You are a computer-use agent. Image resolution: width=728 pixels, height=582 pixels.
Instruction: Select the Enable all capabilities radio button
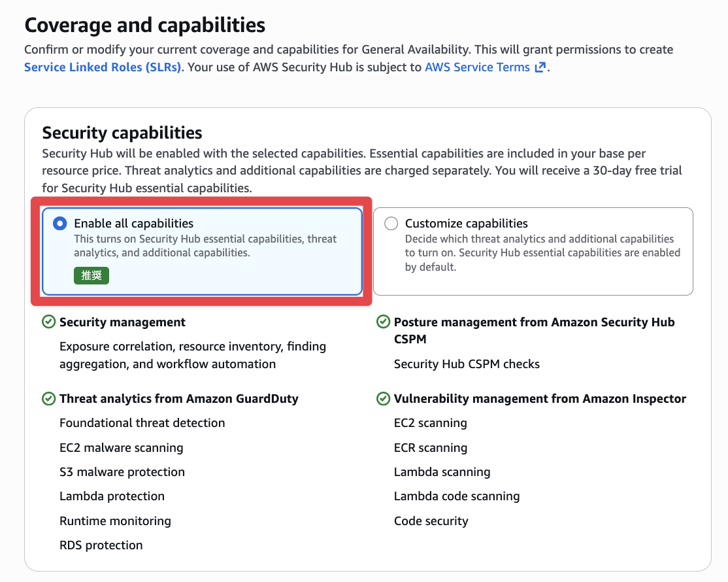[x=60, y=224]
